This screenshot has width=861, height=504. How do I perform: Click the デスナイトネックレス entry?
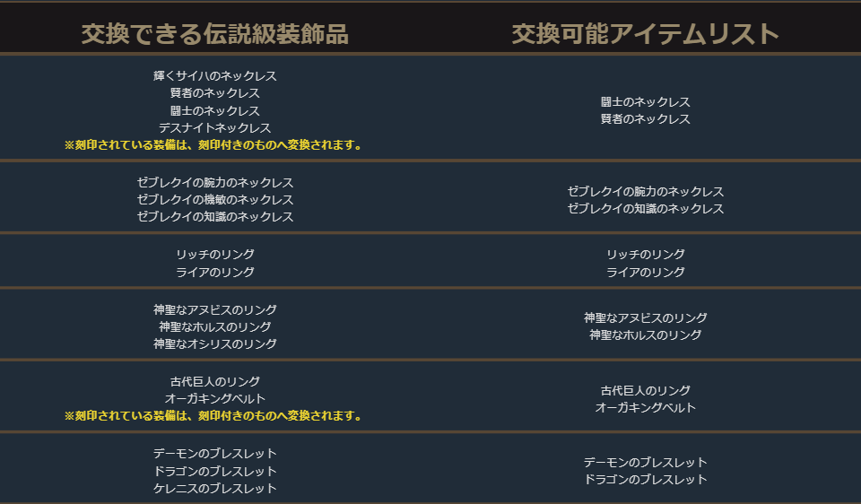click(214, 128)
